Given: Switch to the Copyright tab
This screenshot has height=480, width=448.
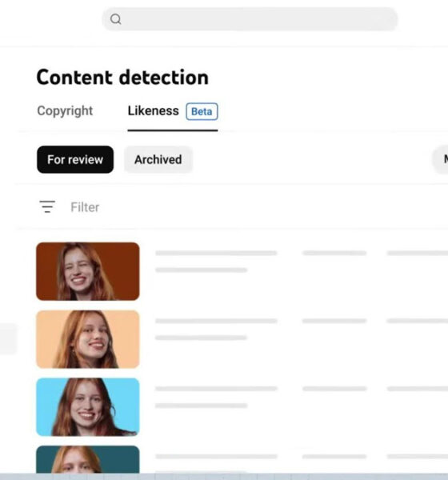Looking at the screenshot, I should (65, 111).
